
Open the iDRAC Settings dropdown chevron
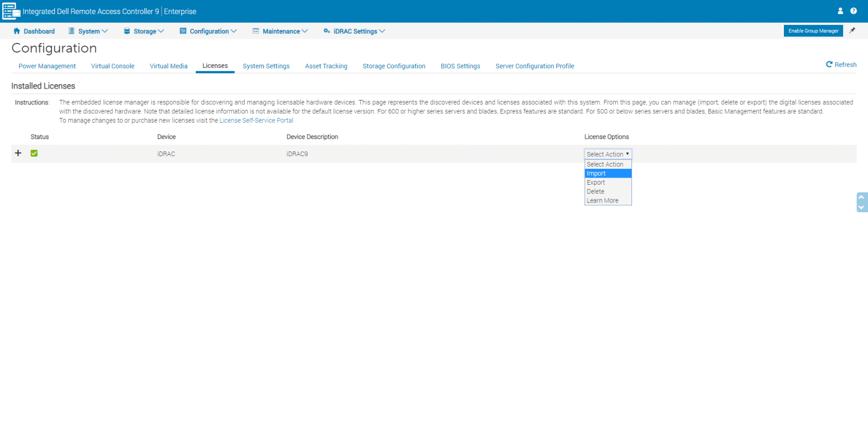coord(382,31)
